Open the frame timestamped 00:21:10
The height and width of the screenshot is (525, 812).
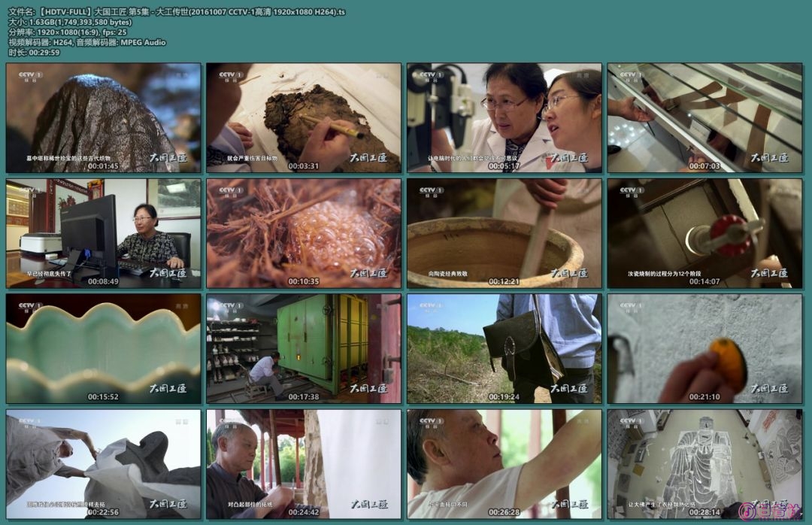click(x=704, y=349)
